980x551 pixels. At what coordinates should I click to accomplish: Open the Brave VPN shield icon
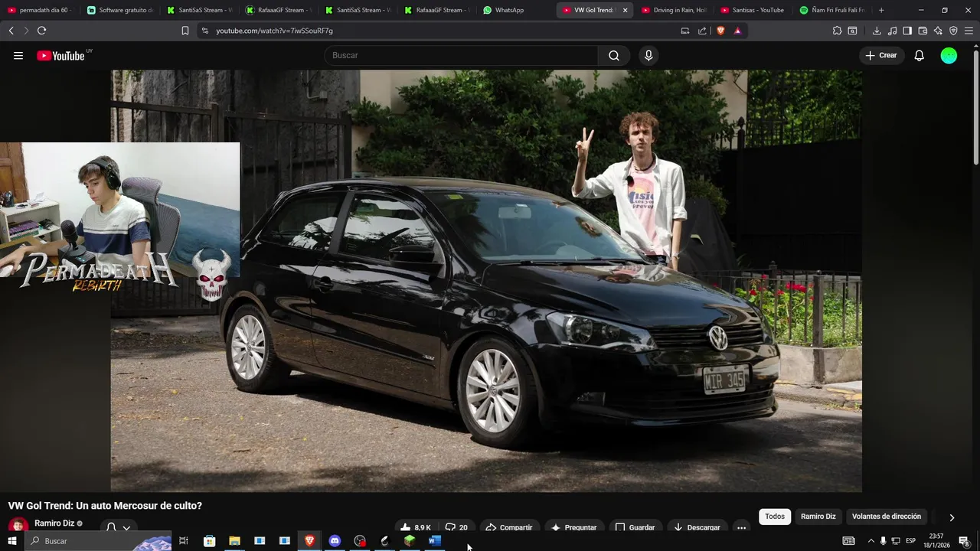953,31
